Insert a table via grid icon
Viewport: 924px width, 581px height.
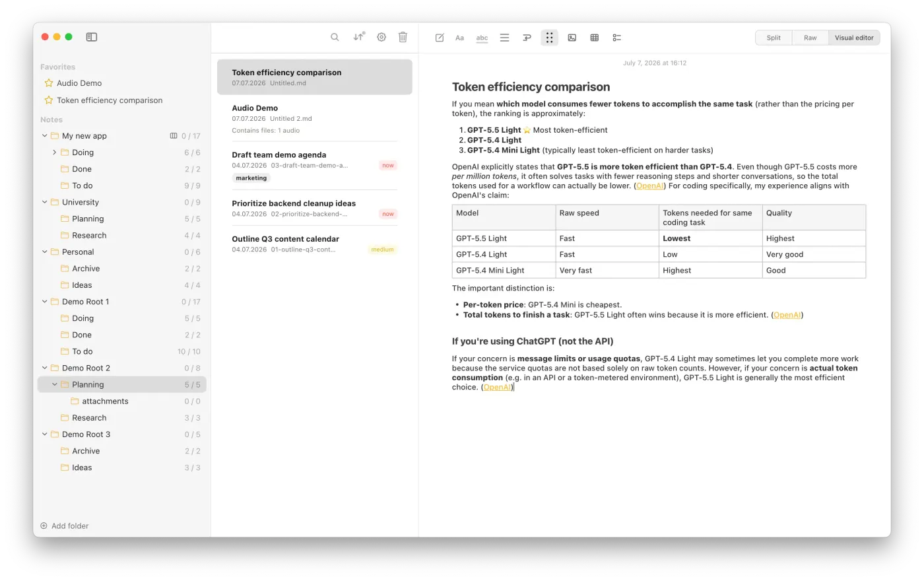pos(594,38)
